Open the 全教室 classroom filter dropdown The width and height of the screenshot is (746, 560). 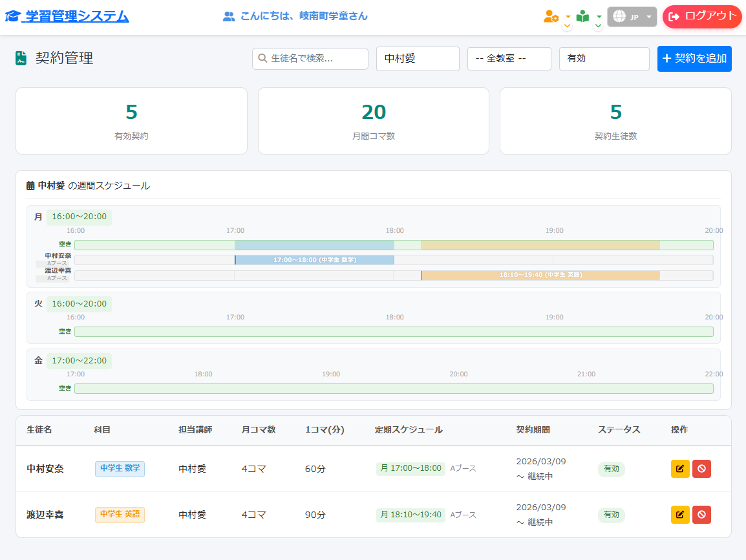pyautogui.click(x=509, y=58)
